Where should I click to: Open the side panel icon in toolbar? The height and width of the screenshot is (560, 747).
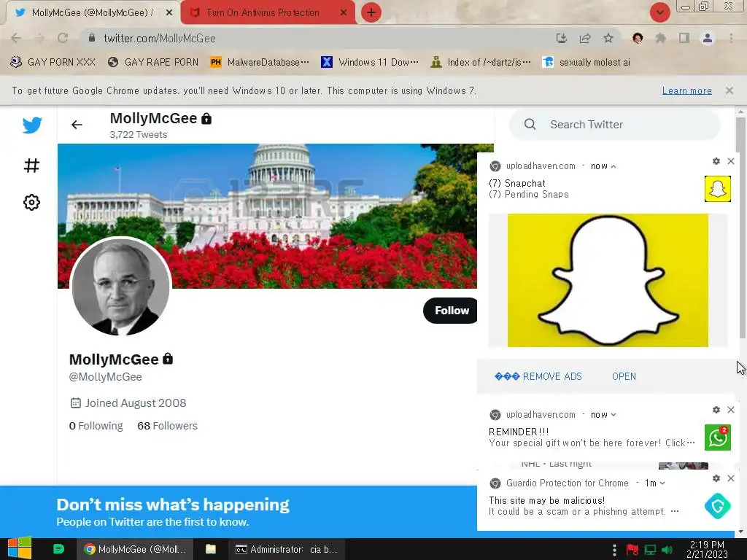(x=684, y=38)
